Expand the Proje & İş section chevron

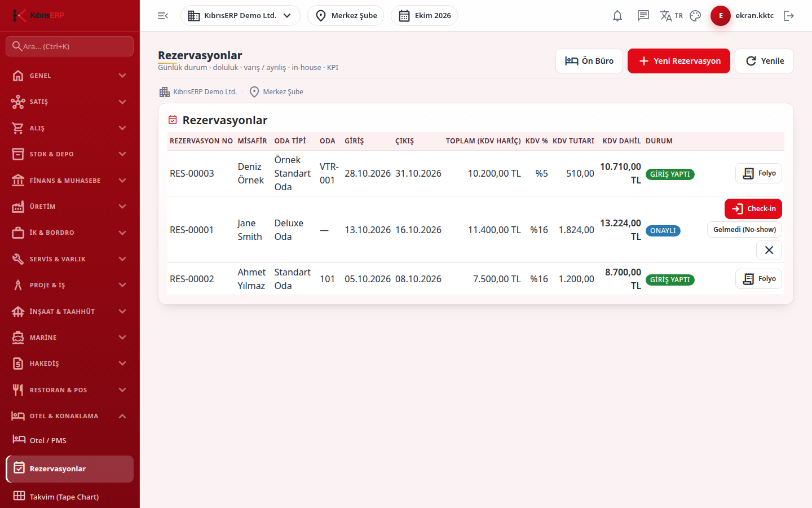[x=122, y=285]
